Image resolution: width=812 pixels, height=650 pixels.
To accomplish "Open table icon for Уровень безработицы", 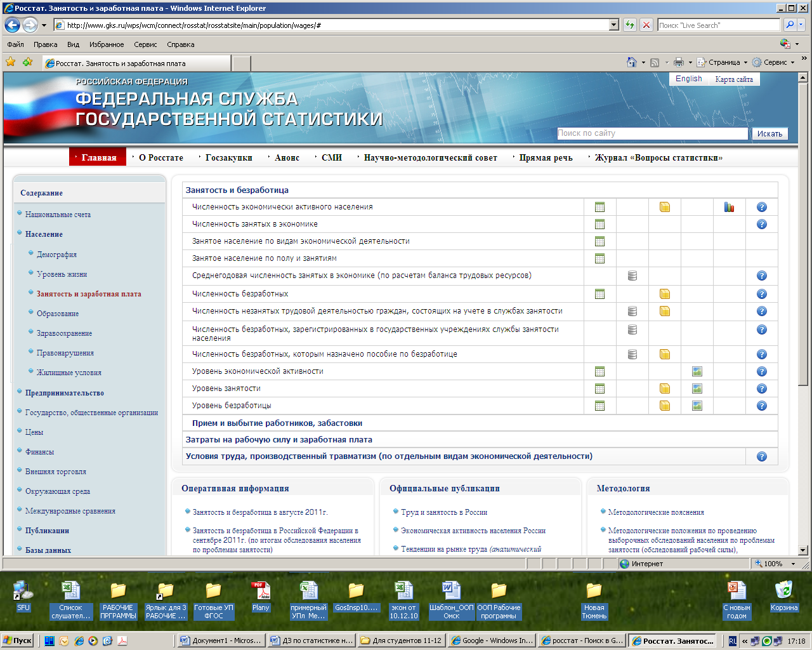I will [x=599, y=406].
